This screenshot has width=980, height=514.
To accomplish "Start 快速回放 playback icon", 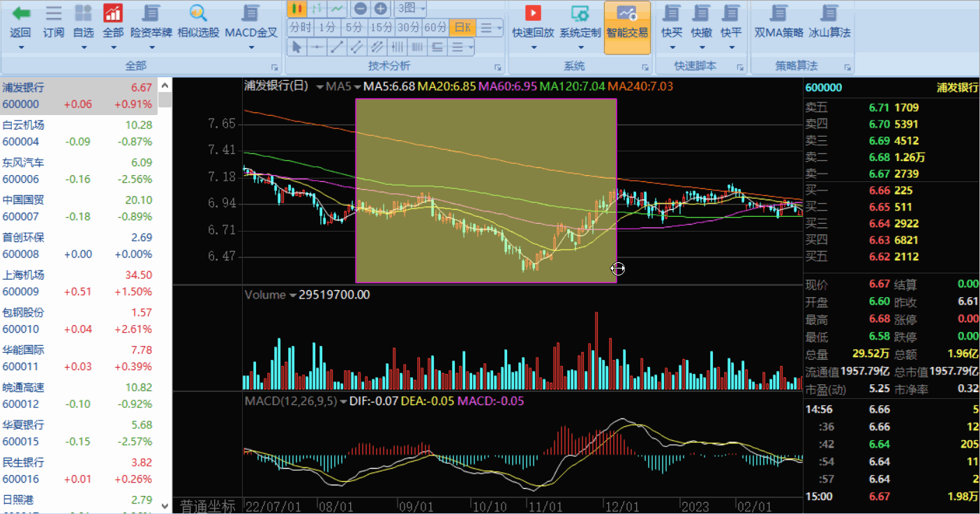I will (x=533, y=13).
